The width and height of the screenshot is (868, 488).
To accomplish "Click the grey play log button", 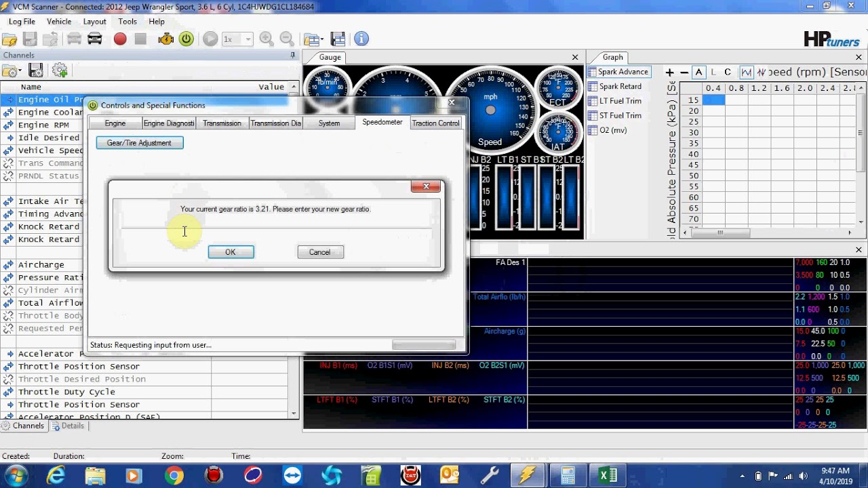I will pyautogui.click(x=210, y=39).
